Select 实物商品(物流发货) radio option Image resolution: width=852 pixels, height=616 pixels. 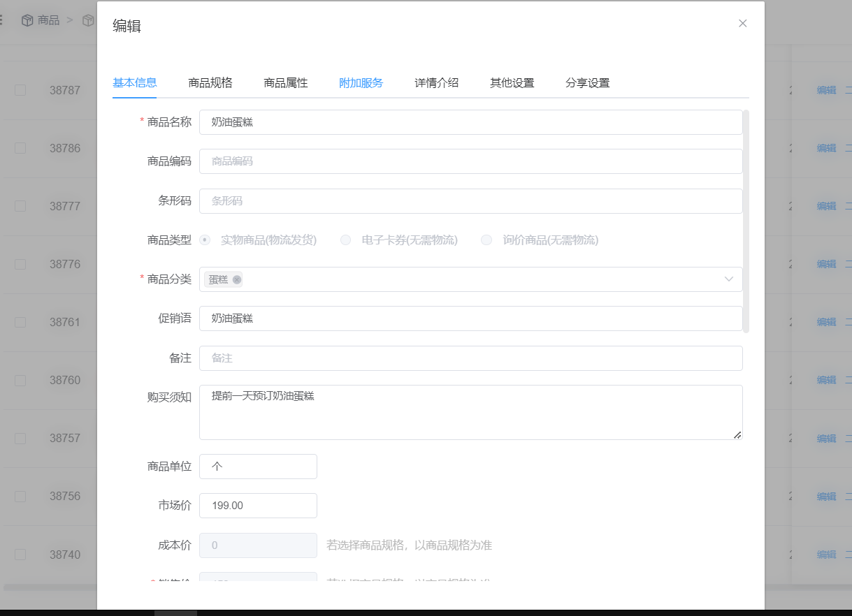tap(205, 240)
